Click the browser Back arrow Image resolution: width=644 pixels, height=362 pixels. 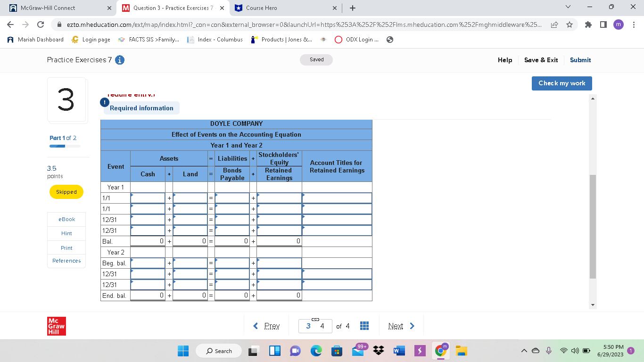pos(11,25)
